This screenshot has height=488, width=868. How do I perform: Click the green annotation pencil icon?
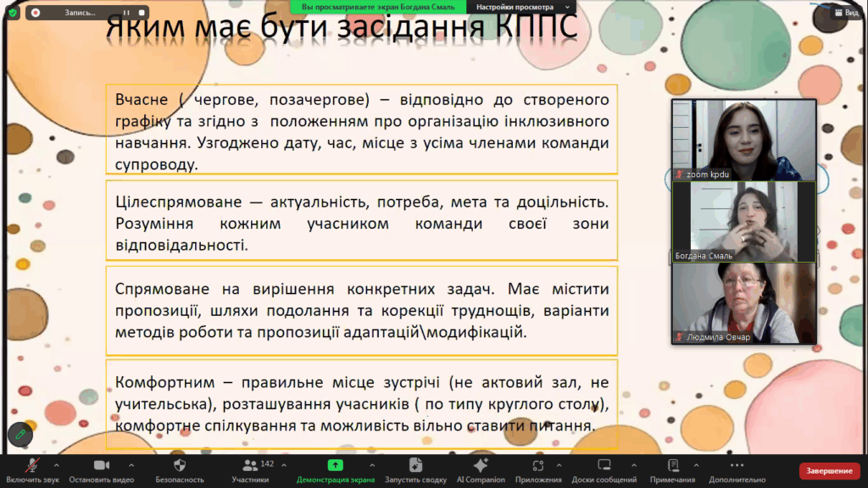point(20,435)
